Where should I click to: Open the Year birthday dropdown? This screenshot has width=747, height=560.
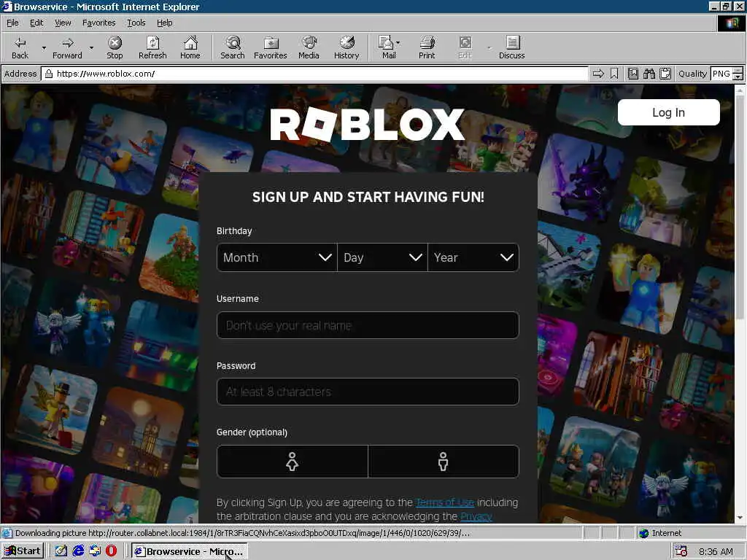473,257
